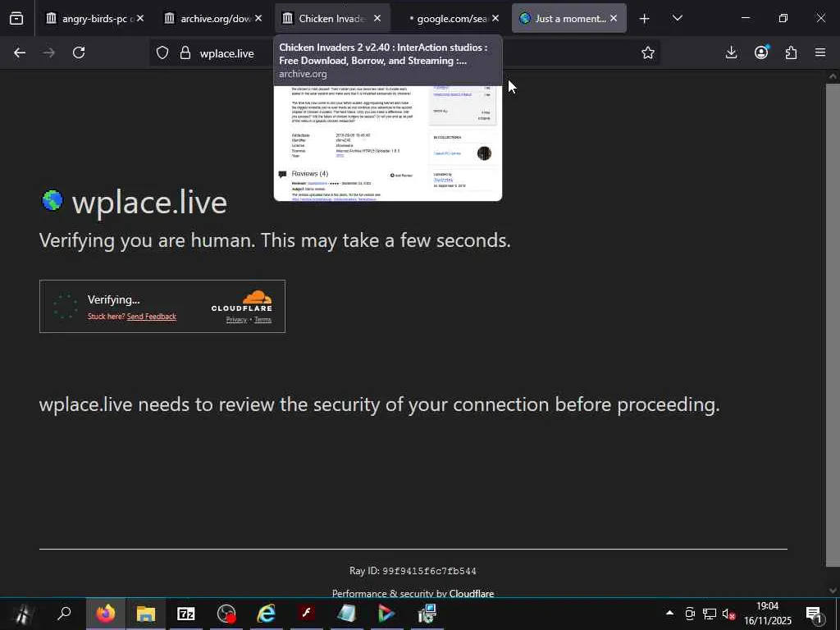
Task: Open Flash Player from the taskbar
Action: point(307,614)
